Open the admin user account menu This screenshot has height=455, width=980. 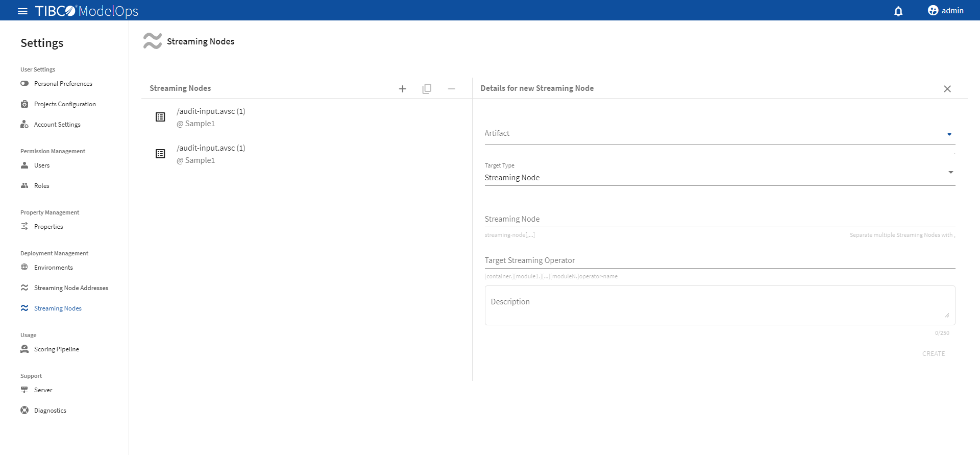point(945,11)
